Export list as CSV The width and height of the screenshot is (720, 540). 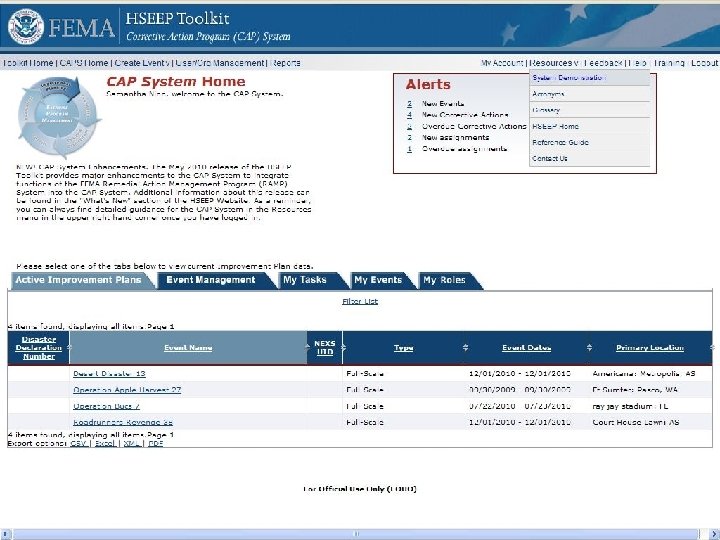click(79, 444)
